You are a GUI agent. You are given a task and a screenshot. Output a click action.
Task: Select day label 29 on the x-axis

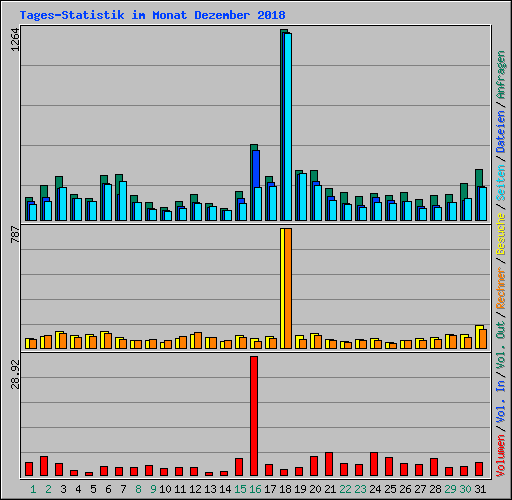(x=450, y=489)
